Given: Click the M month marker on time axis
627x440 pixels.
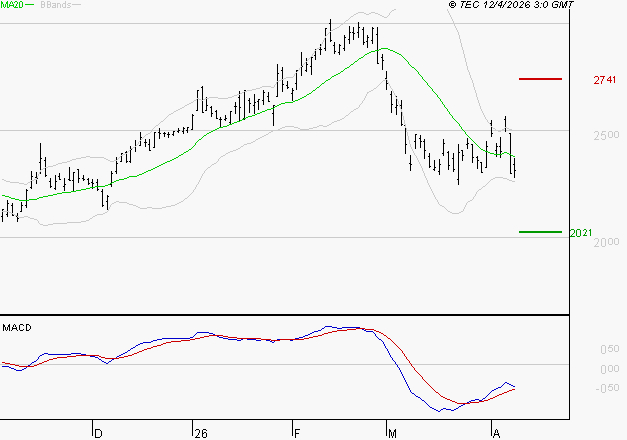Looking at the screenshot, I should tap(392, 434).
